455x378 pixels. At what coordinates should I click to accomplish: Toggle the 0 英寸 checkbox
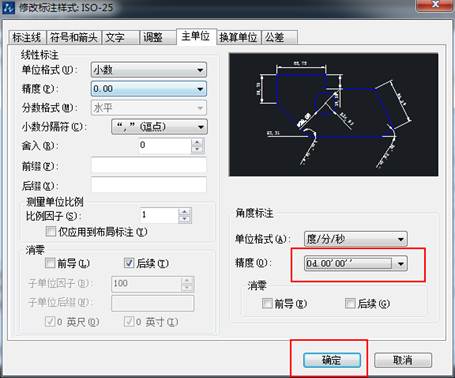pyautogui.click(x=129, y=322)
